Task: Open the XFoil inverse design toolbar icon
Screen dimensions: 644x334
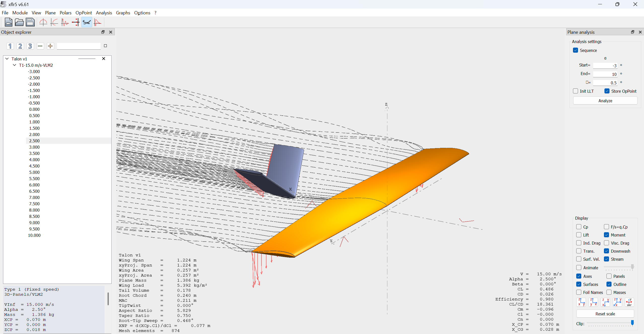Action: (x=54, y=22)
